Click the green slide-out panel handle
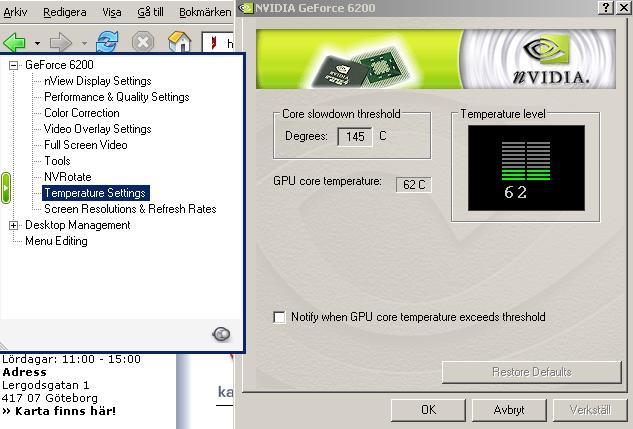This screenshot has width=633, height=429. click(6, 188)
